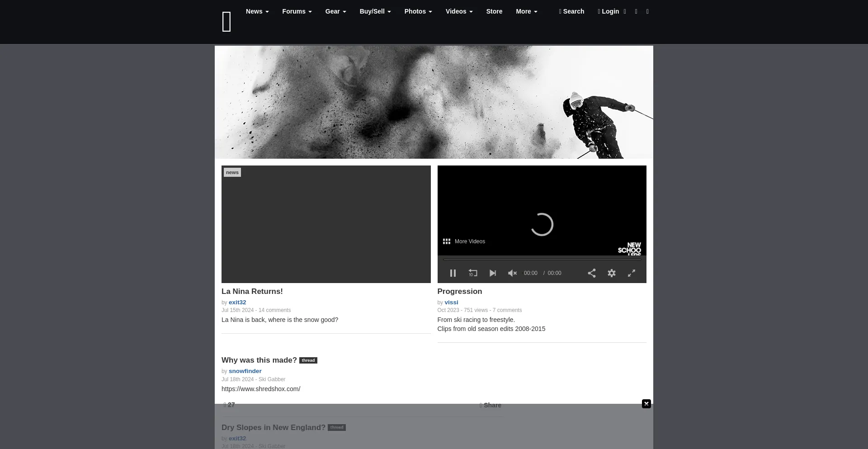The image size is (868, 449).
Task: Expand the Buy/Sell dropdown menu
Action: pos(375,11)
